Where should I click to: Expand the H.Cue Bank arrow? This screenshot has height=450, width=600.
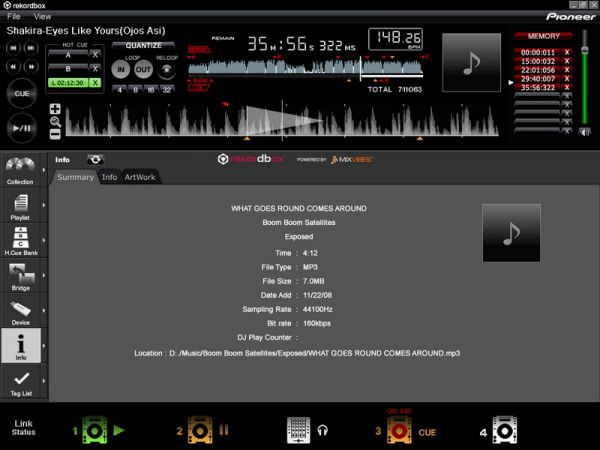coord(44,240)
